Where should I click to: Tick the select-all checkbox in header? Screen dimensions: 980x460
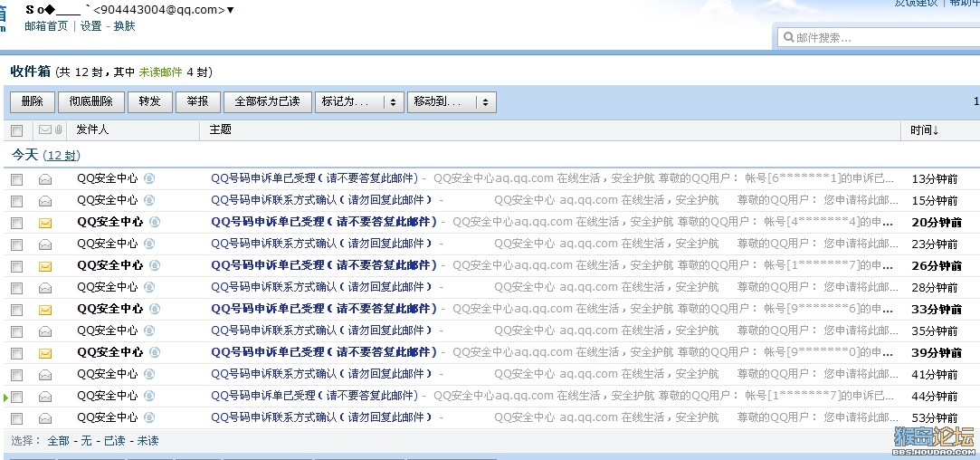(x=17, y=130)
